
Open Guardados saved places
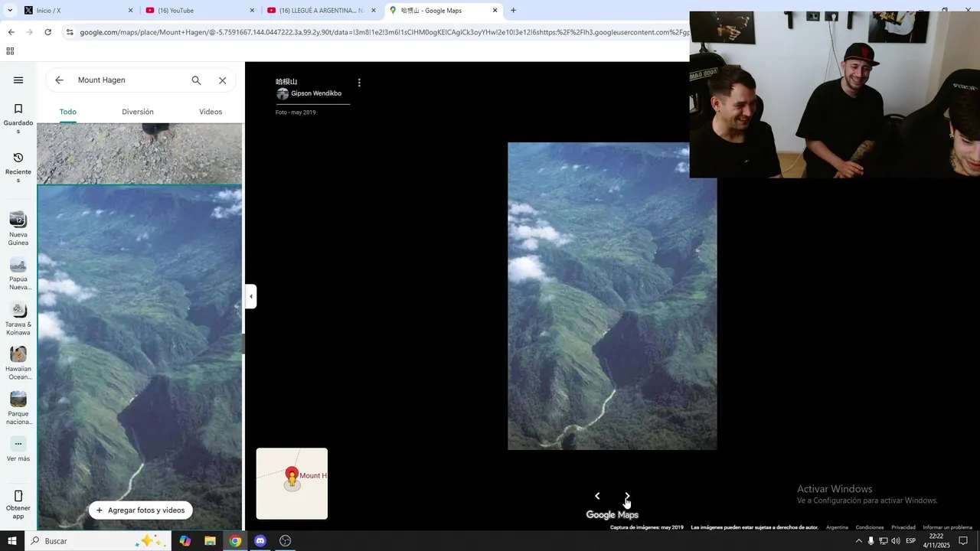[18, 119]
